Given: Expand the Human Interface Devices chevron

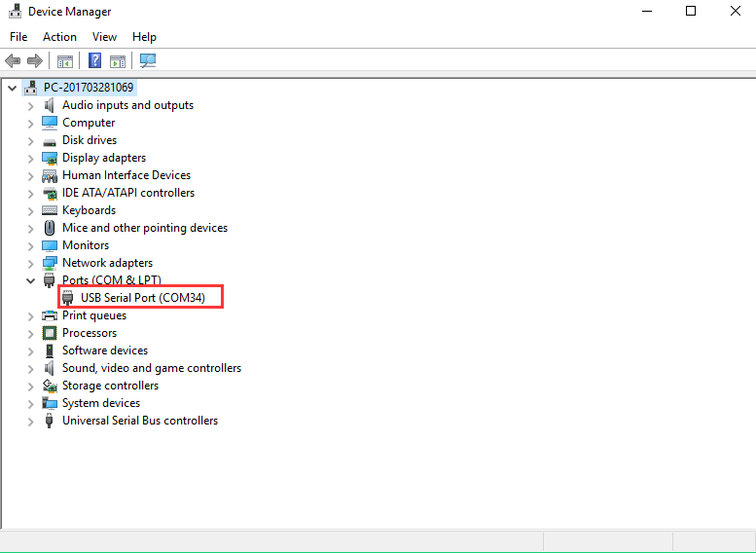Looking at the screenshot, I should point(31,176).
